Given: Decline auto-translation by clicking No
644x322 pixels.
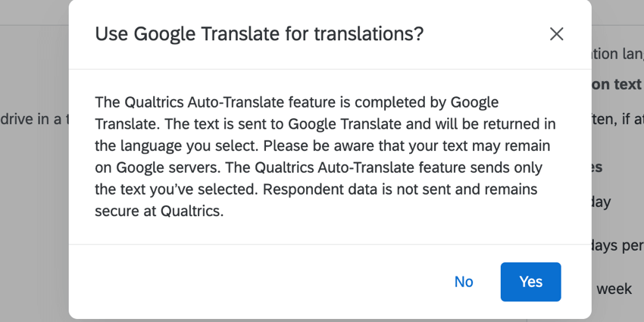Looking at the screenshot, I should pyautogui.click(x=464, y=282).
